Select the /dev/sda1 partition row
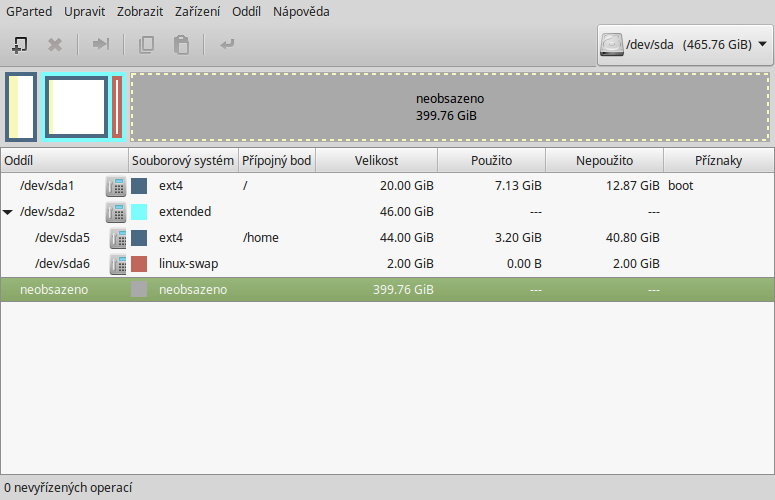This screenshot has height=500, width=775. tap(388, 186)
